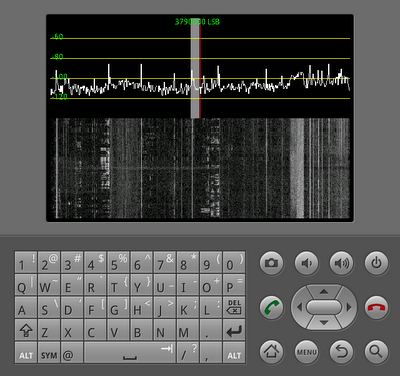Click the T key
The image size is (400, 376).
pos(118,285)
